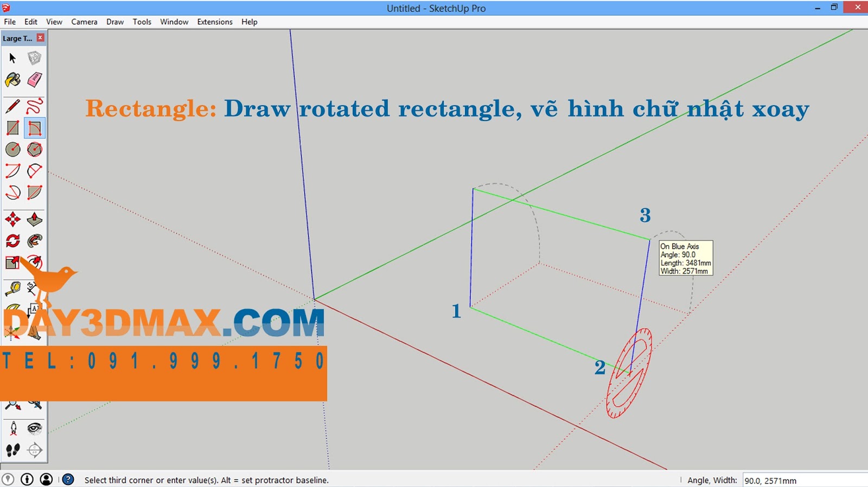Screen dimensions: 868x487
Task: Open Instructor help question-mark icon
Action: point(68,479)
